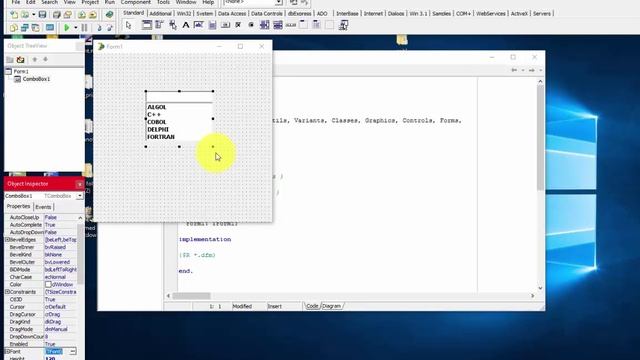The width and height of the screenshot is (640, 360).
Task: Click the Font property ellipsis button
Action: click(73, 351)
